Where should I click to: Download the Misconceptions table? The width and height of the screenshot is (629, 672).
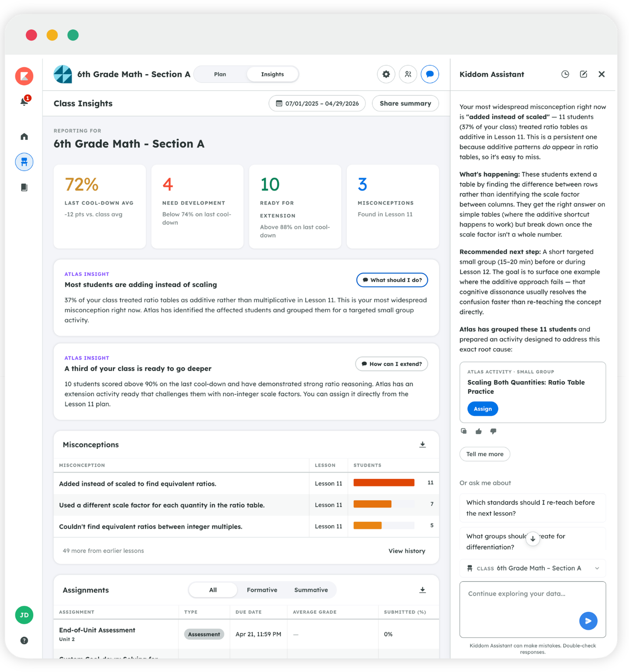click(422, 444)
